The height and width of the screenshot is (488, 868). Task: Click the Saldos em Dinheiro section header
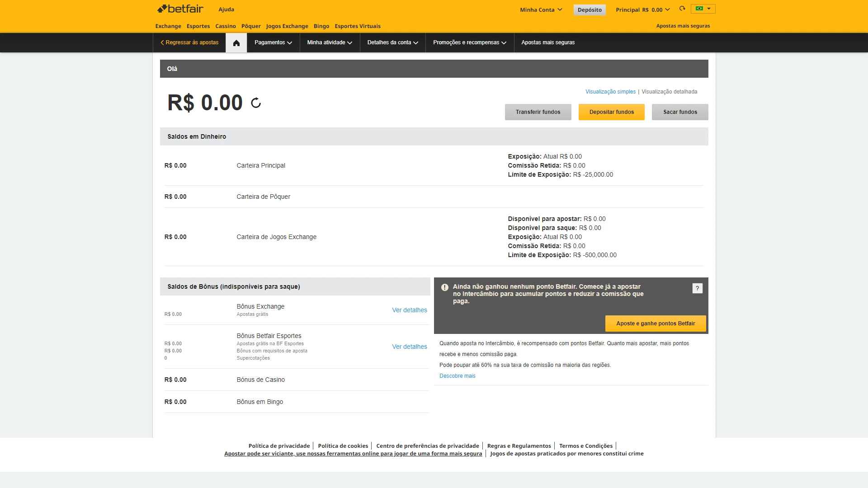click(x=434, y=136)
